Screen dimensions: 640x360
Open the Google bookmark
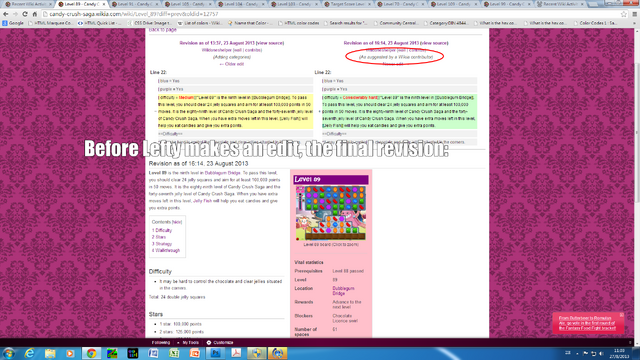pos(13,23)
